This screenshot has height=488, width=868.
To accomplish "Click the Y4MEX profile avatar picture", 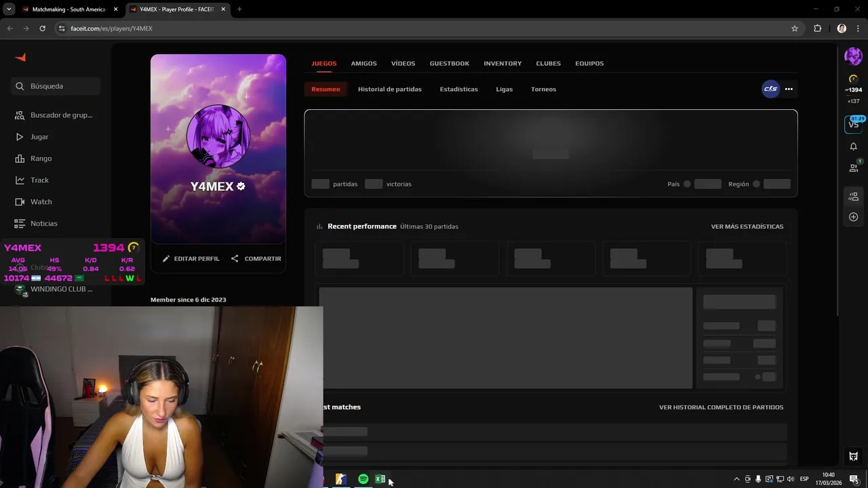I will [218, 136].
